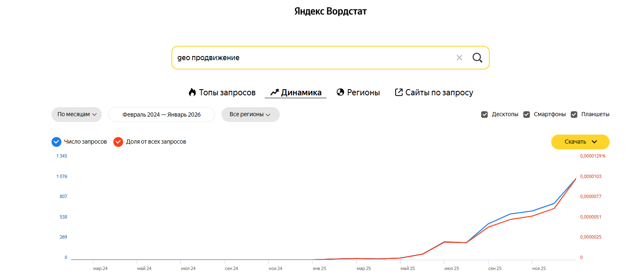Open Сайты по запросу link
Image resolution: width=644 pixels, height=279 pixels.
[x=439, y=92]
